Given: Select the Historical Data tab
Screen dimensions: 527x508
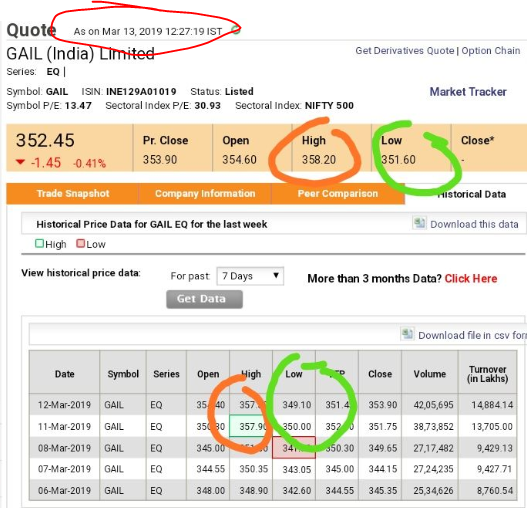Looking at the screenshot, I should pyautogui.click(x=471, y=194).
